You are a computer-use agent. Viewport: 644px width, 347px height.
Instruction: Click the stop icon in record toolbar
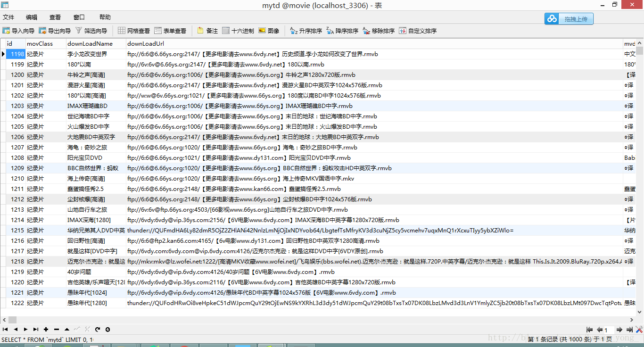[x=107, y=329]
